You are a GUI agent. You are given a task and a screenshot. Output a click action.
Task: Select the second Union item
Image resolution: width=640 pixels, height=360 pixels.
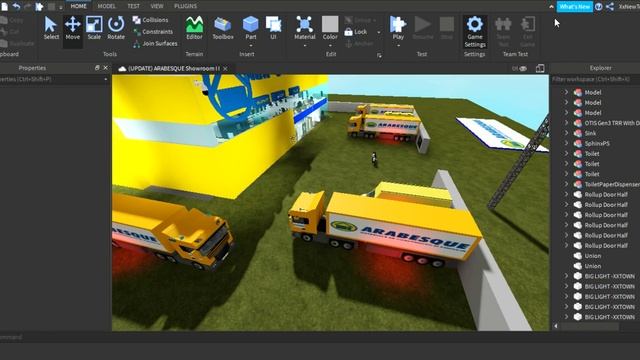[593, 266]
